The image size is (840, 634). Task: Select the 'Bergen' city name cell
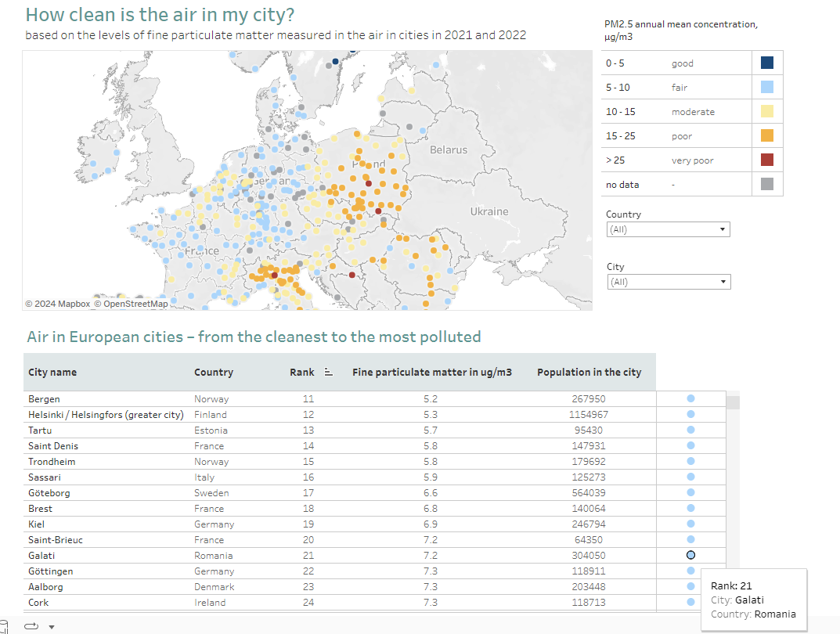(44, 399)
